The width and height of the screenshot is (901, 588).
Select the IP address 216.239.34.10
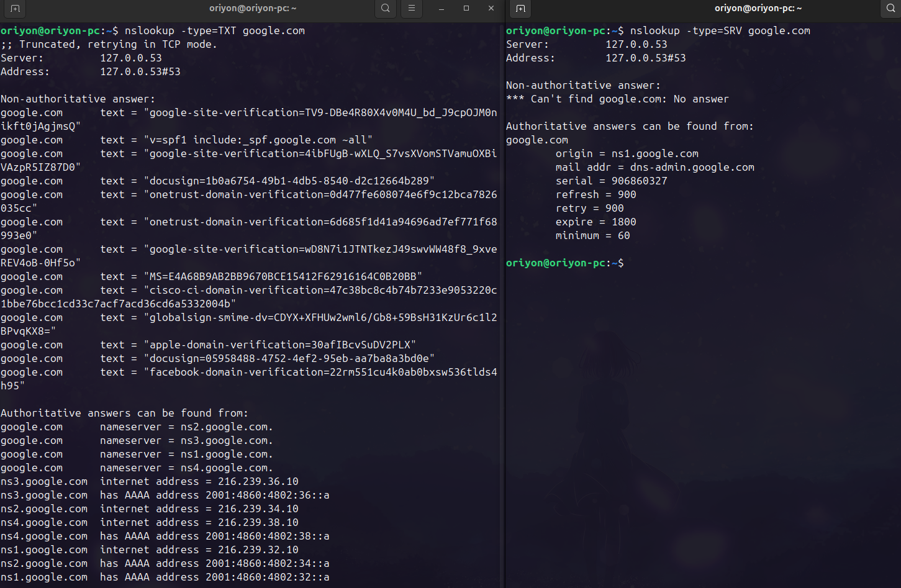(x=258, y=509)
